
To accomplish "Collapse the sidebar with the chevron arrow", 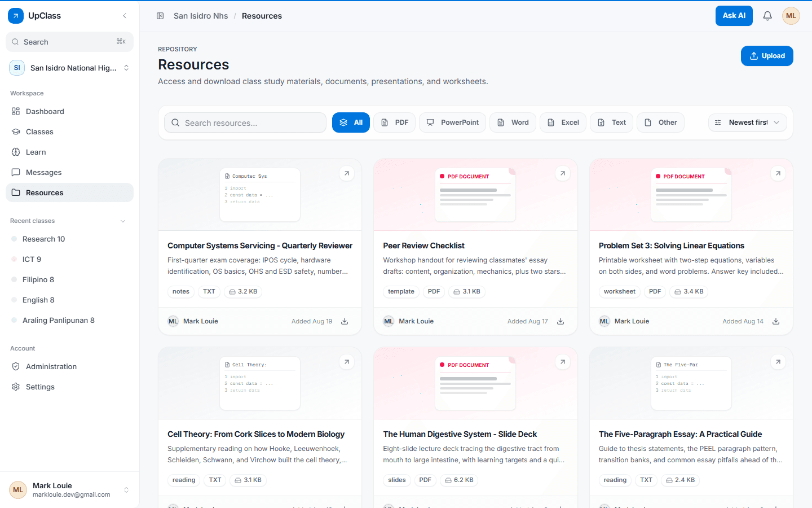I will (x=125, y=16).
